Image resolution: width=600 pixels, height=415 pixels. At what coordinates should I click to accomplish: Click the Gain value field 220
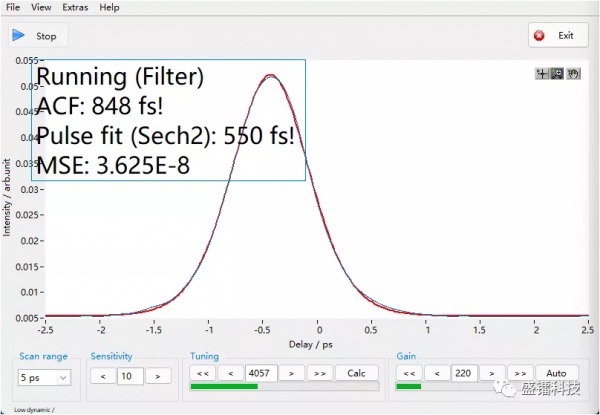464,373
